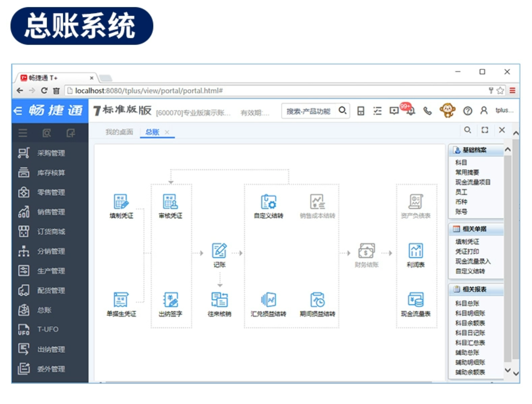
Task: Bookmark the page with the star icon
Action: coord(500,90)
